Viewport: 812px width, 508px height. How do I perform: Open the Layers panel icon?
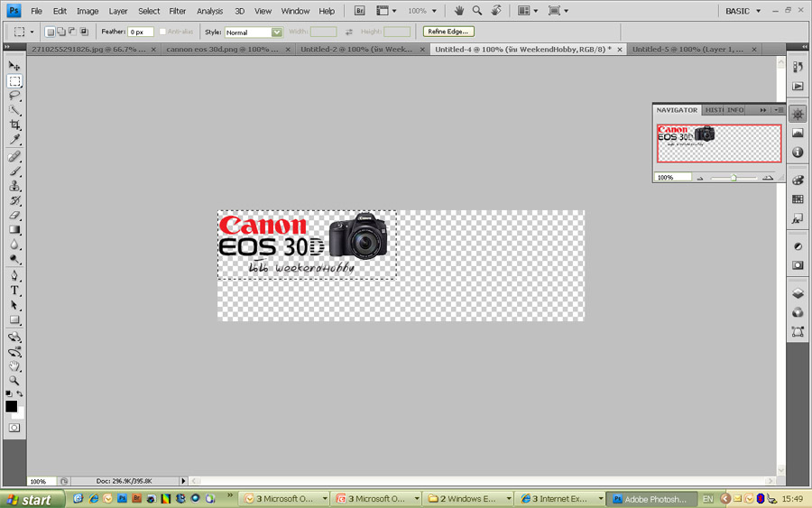[x=798, y=293]
